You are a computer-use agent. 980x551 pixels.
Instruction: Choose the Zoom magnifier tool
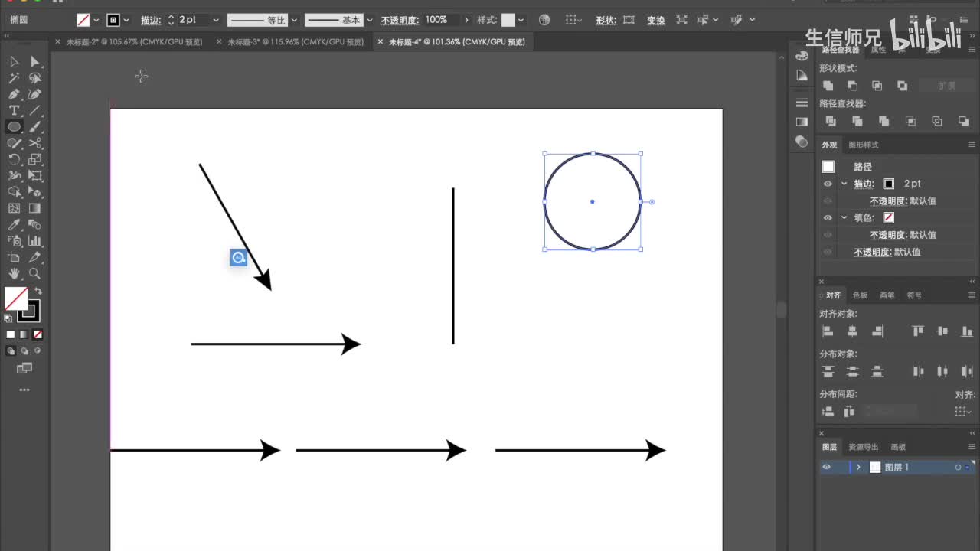point(35,273)
